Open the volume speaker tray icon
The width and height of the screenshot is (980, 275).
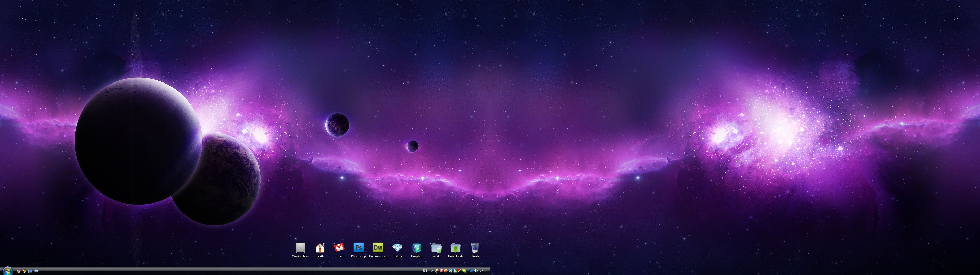476,271
